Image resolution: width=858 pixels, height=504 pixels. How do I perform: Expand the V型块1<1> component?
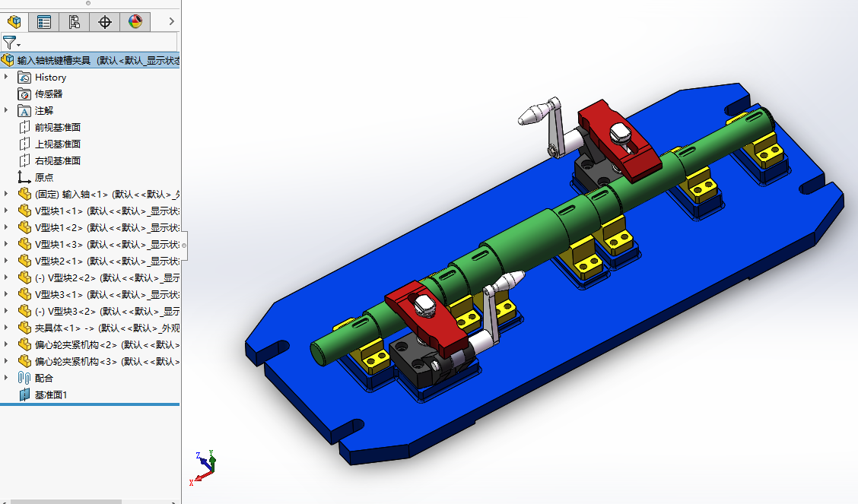[x=6, y=211]
